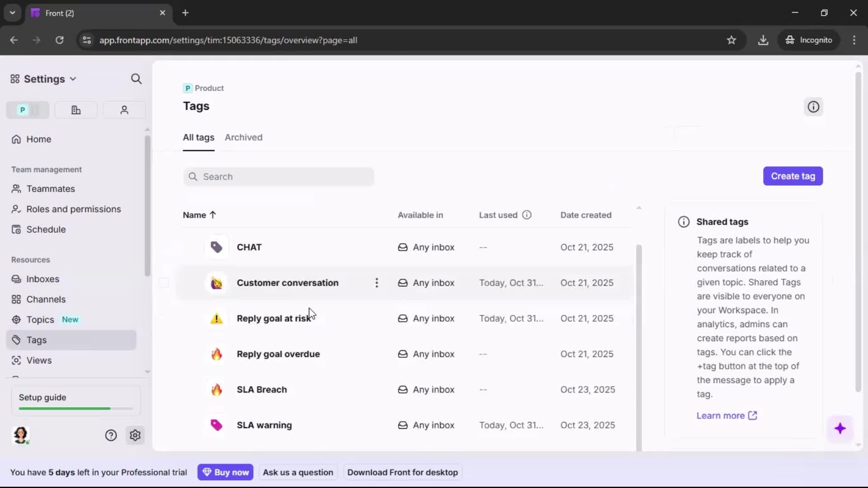The image size is (868, 488).
Task: Open settings search magnifier
Action: pos(136,79)
